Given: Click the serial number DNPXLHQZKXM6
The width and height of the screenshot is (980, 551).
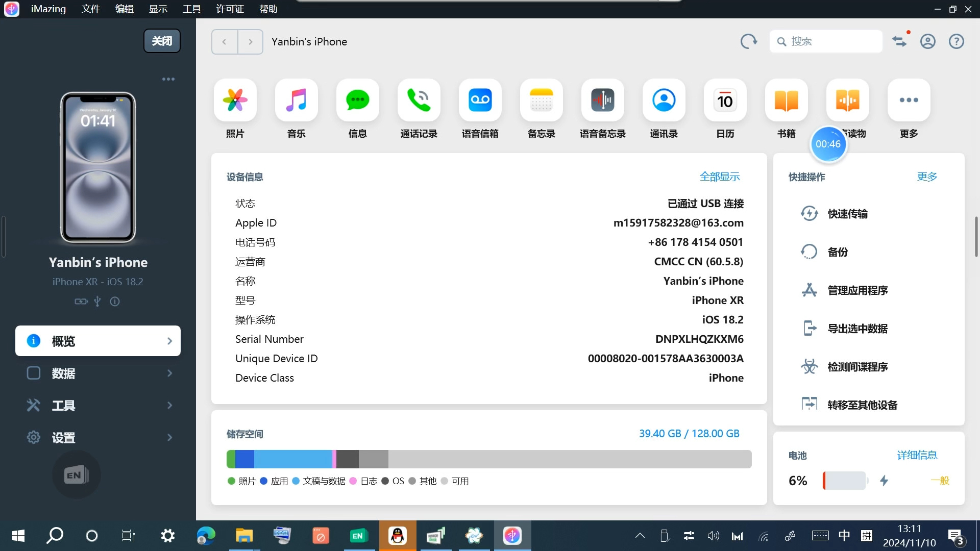Looking at the screenshot, I should [x=699, y=339].
